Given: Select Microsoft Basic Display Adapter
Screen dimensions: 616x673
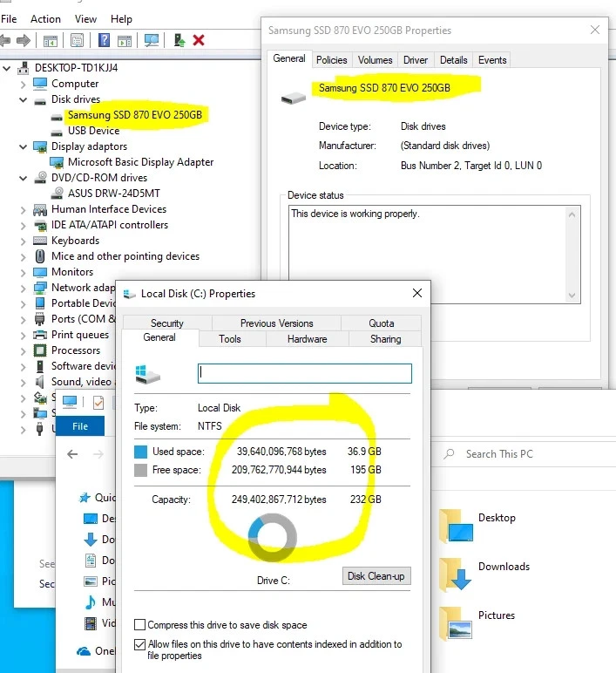Looking at the screenshot, I should click(140, 162).
